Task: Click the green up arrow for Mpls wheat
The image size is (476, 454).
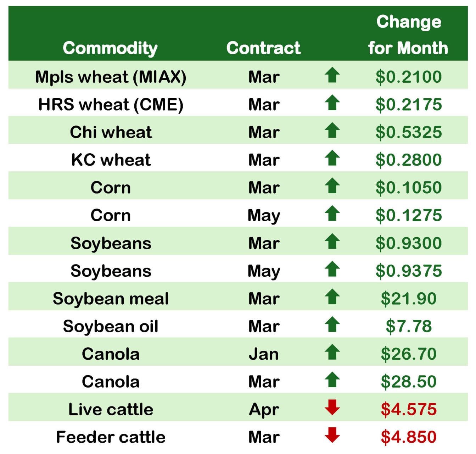Action: click(x=332, y=75)
